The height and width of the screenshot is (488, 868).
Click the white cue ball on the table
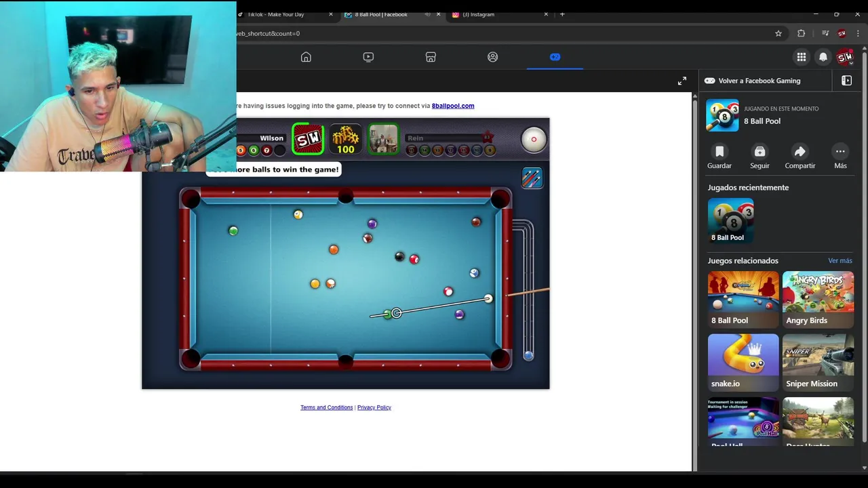(488, 298)
